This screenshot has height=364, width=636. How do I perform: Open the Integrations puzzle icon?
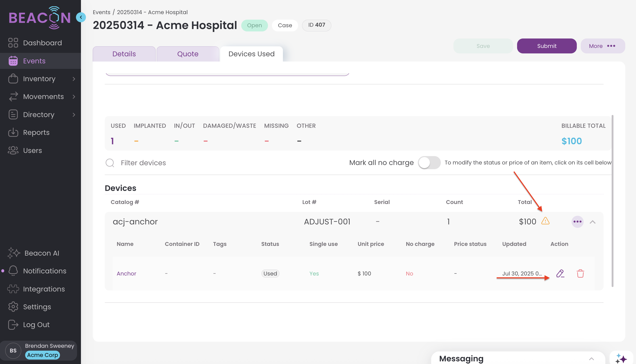pos(13,289)
